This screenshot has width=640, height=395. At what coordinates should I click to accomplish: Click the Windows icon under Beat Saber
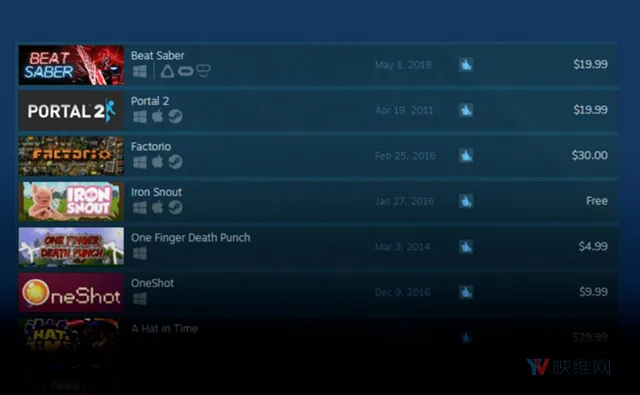click(140, 71)
